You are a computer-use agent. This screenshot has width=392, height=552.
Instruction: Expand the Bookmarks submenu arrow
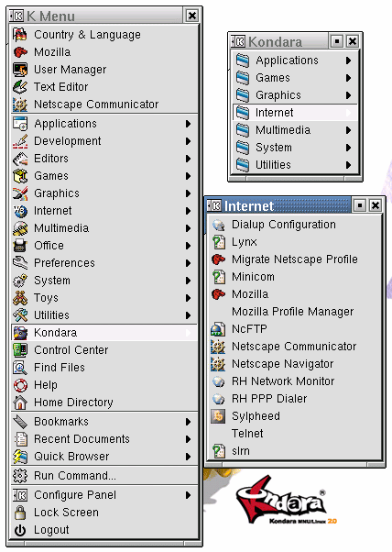pyautogui.click(x=188, y=422)
